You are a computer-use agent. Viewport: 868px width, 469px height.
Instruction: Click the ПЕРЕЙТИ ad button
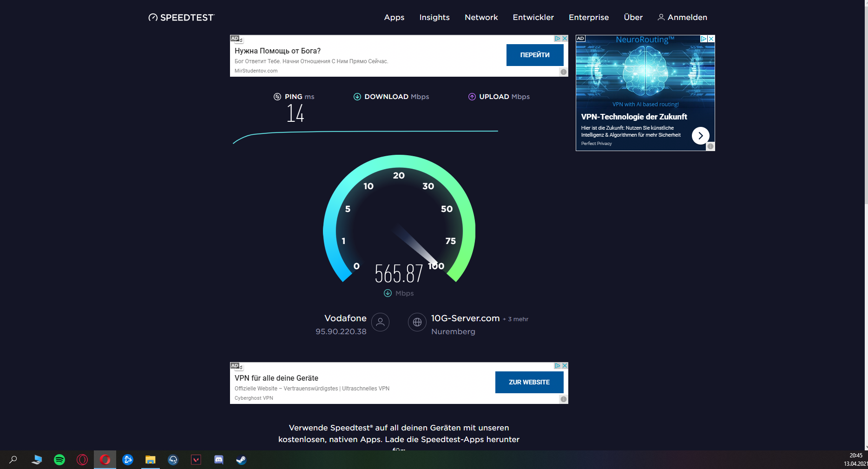click(x=535, y=55)
